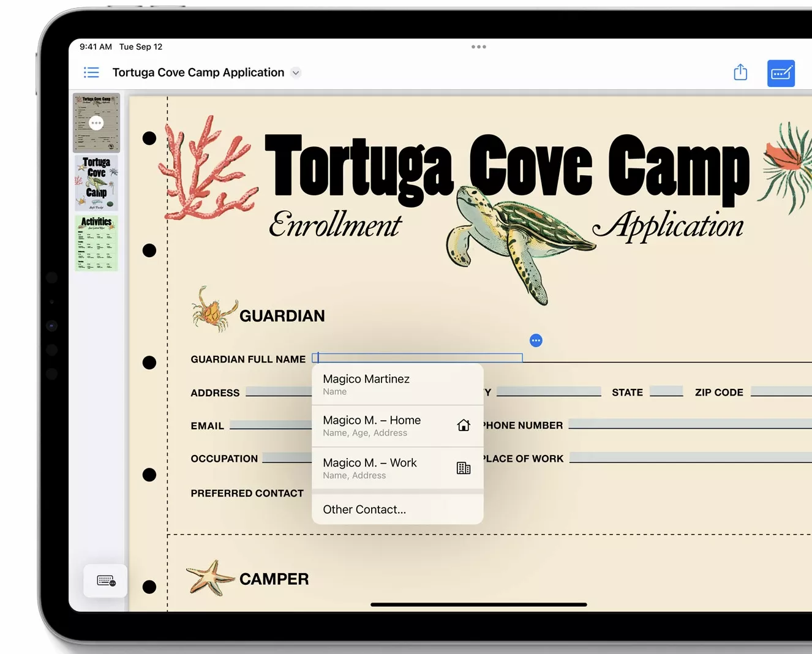Click the 9:41 AM status time

pos(96,47)
